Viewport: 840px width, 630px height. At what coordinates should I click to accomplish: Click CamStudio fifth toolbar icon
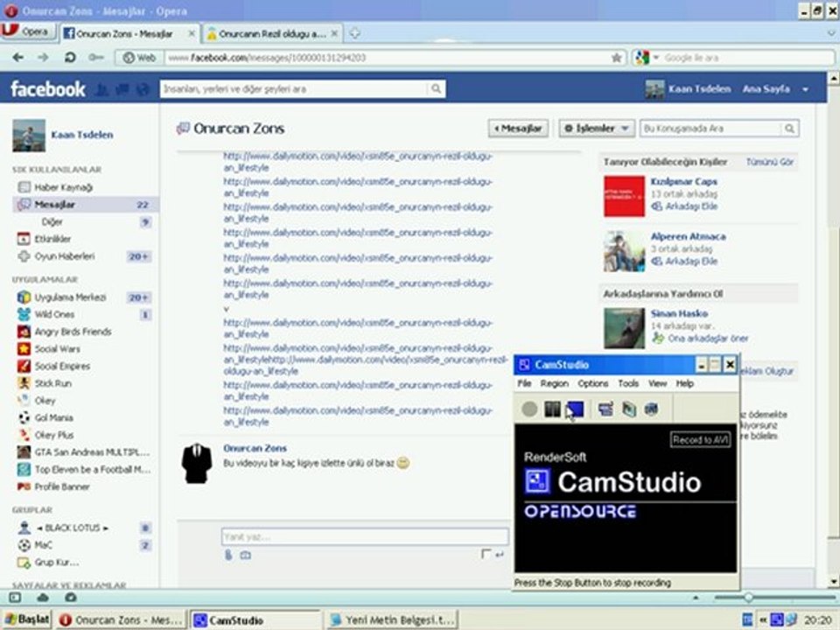[628, 409]
